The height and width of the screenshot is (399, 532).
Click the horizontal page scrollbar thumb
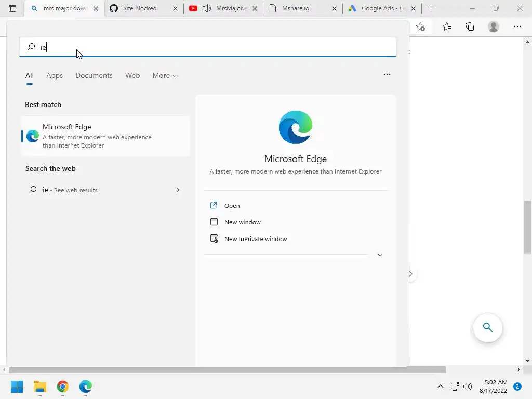coord(228,369)
